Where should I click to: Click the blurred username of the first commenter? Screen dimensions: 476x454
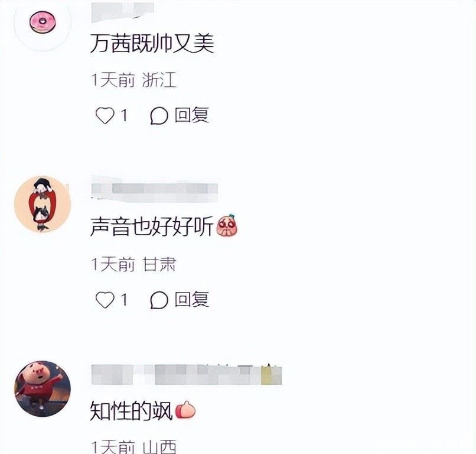122,12
